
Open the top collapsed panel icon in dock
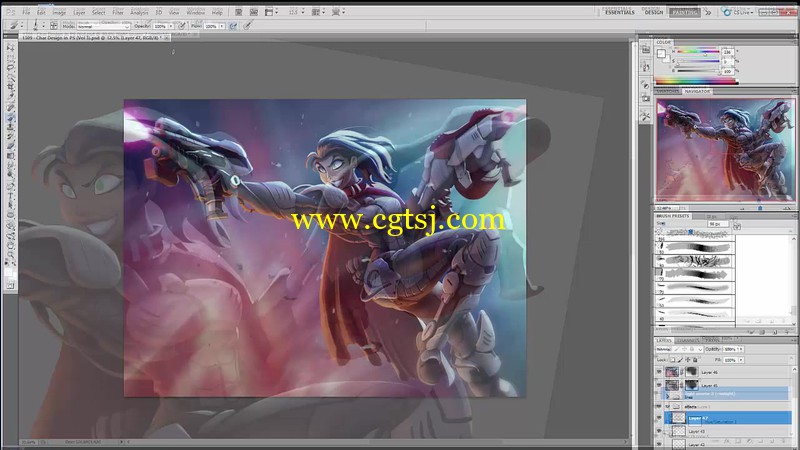[646, 50]
